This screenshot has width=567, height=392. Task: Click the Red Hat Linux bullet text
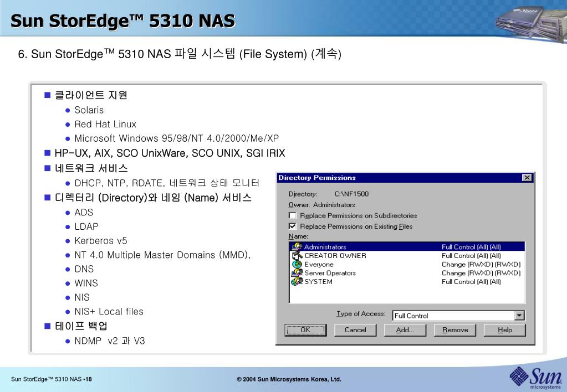(x=105, y=124)
